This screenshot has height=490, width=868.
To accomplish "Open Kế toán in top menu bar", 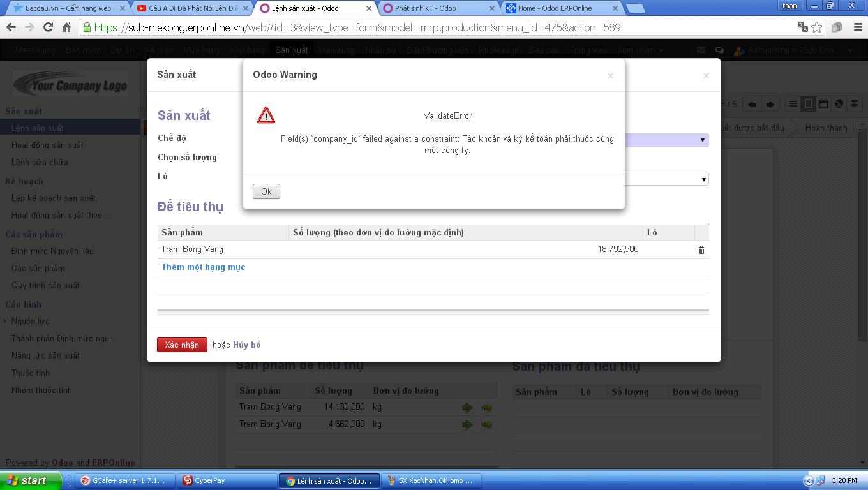I will point(158,50).
